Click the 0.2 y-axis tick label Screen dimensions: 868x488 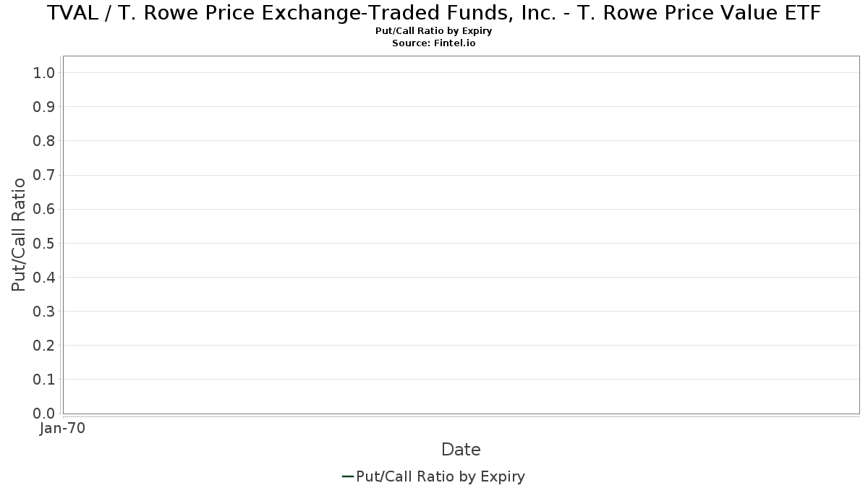[44, 345]
